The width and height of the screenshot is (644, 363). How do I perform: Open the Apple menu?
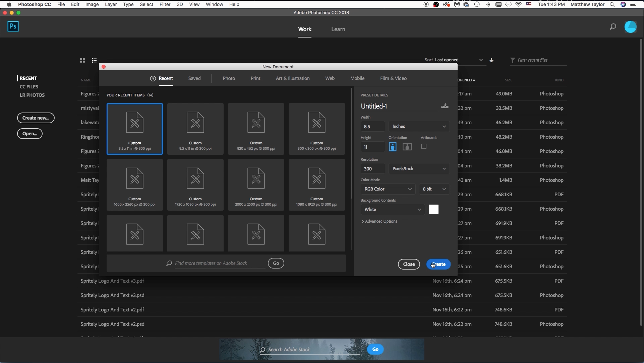(9, 4)
